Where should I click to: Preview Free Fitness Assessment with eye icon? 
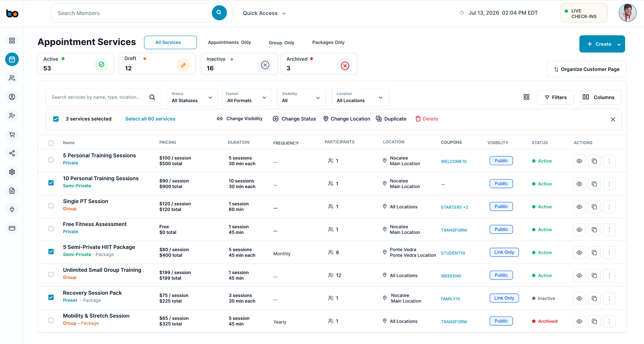click(x=579, y=230)
